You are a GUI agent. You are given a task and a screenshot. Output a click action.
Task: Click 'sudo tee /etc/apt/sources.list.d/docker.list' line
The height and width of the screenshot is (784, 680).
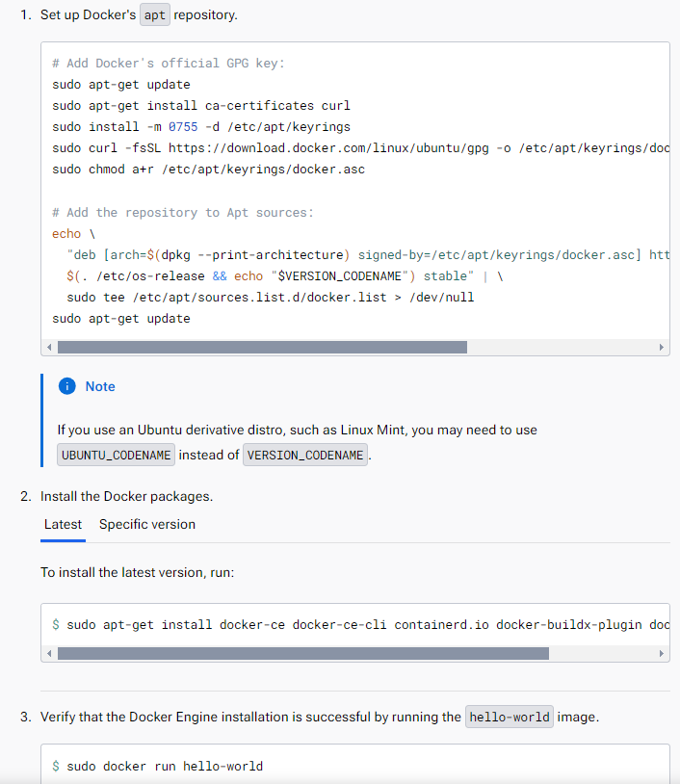click(x=271, y=298)
